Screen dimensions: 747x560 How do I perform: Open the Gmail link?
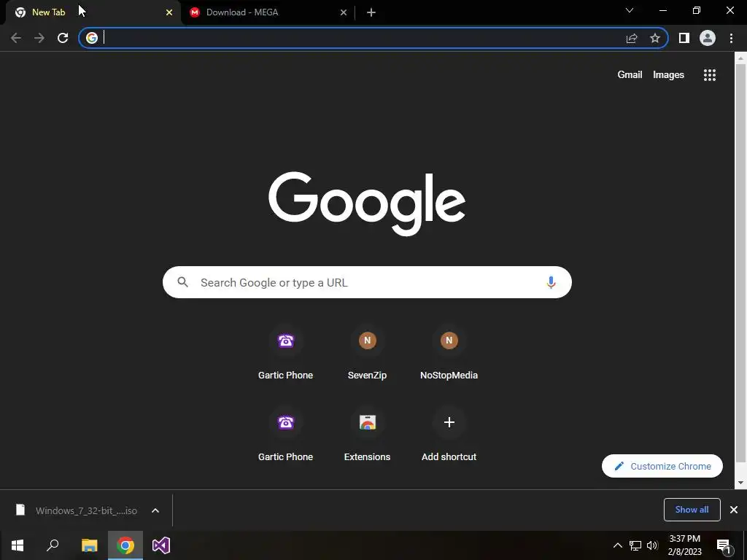[630, 75]
